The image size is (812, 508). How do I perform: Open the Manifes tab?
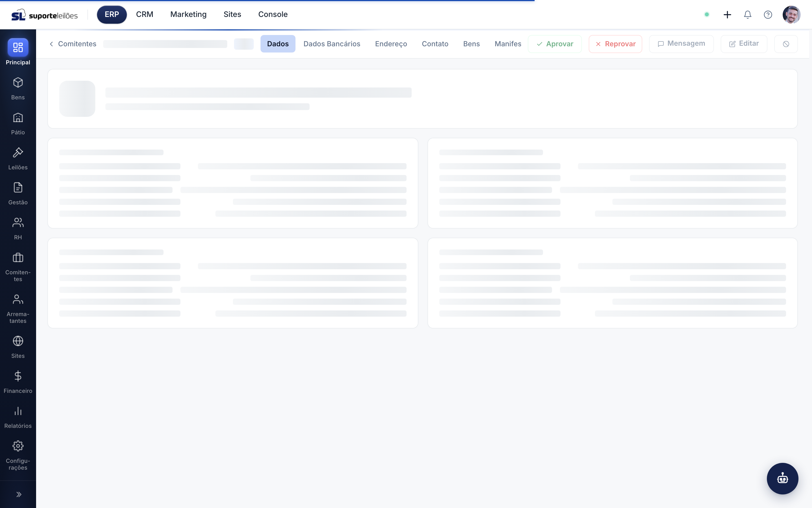tap(508, 44)
